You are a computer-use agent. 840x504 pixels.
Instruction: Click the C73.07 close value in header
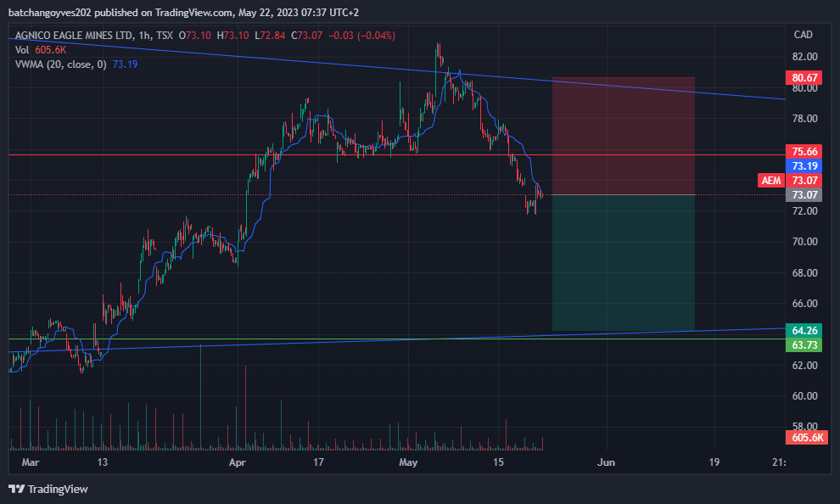click(x=307, y=36)
